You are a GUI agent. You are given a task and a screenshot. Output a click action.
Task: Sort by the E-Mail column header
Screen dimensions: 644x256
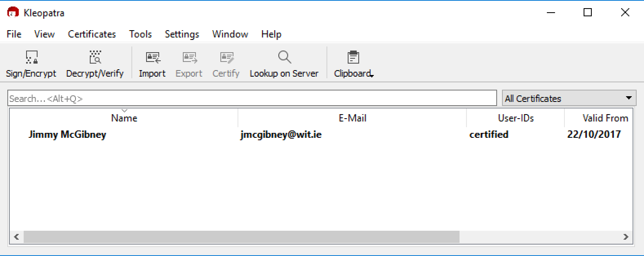pyautogui.click(x=353, y=118)
